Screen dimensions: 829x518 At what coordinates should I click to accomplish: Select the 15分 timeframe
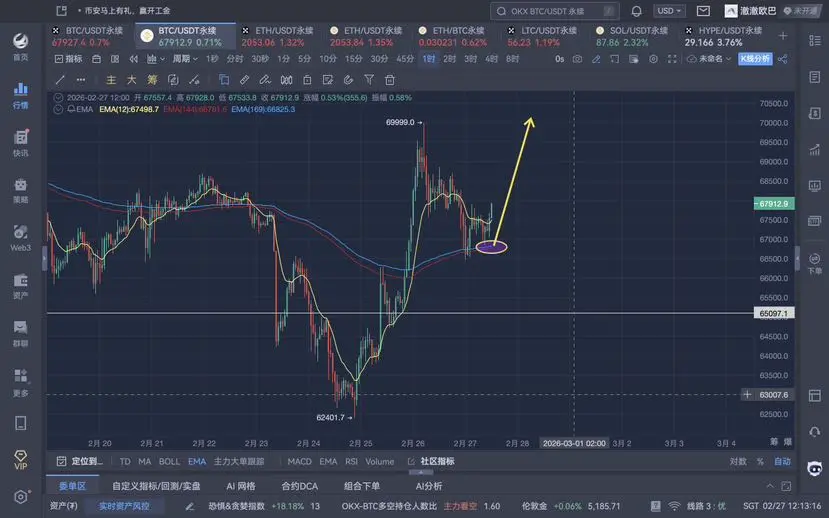tap(353, 59)
